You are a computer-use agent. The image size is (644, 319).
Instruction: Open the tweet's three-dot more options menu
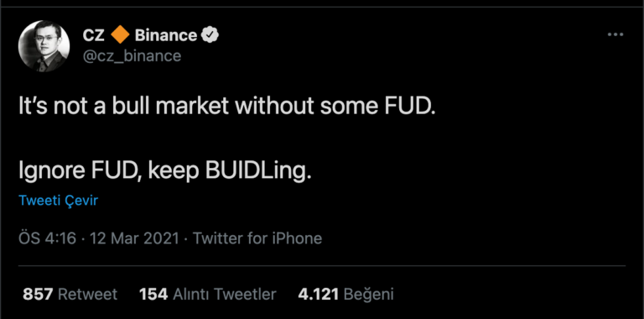(x=615, y=35)
